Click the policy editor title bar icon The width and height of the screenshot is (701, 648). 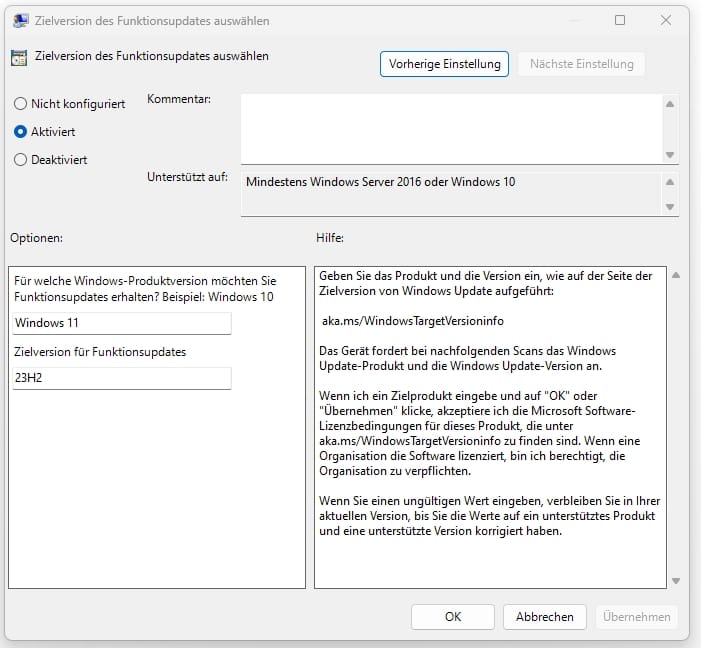(x=20, y=20)
